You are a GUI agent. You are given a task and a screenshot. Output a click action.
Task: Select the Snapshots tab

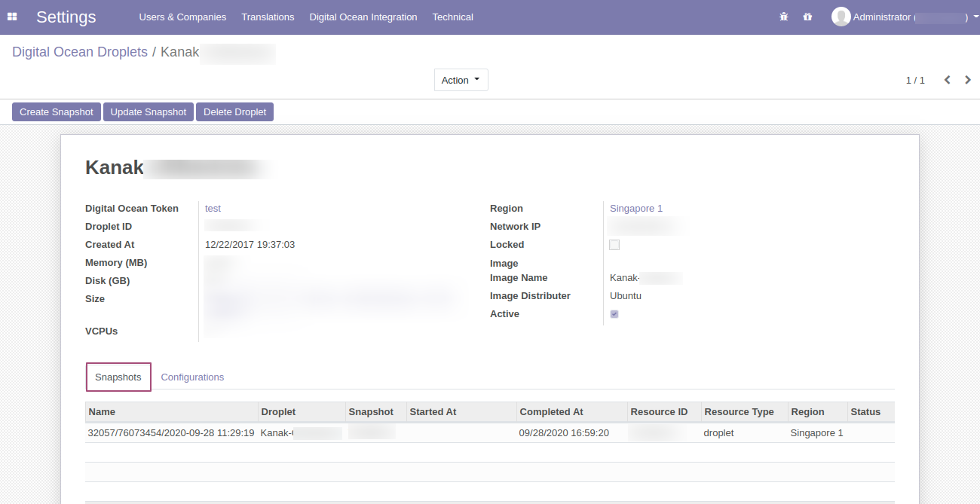[x=118, y=377]
